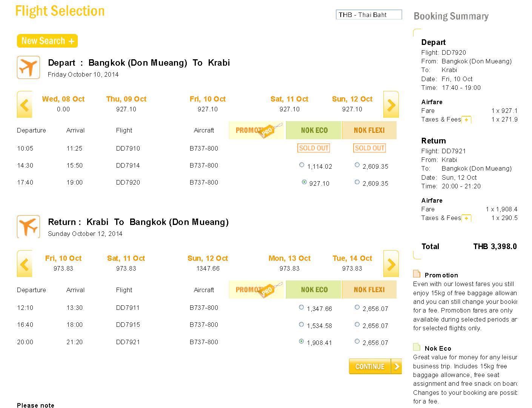This screenshot has height=408, width=532.
Task: Click the NOK FLEXI column header for return
Action: [369, 289]
